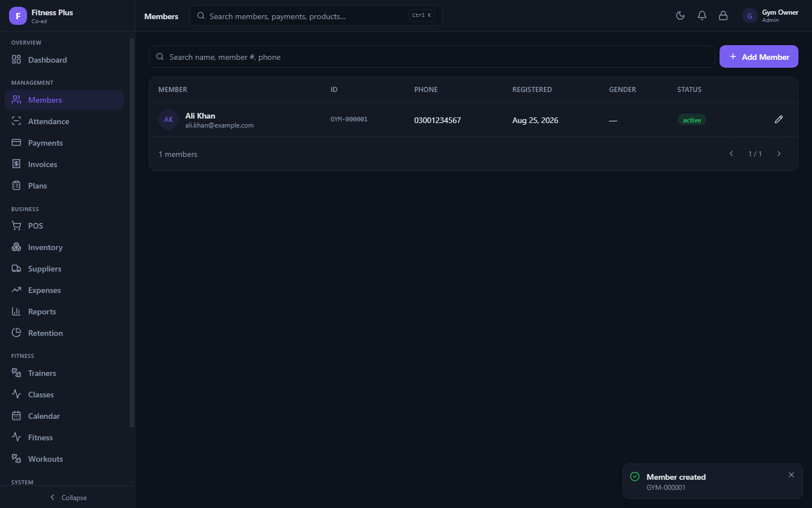The image size is (812, 508).
Task: Click the POS cart icon
Action: pos(16,226)
